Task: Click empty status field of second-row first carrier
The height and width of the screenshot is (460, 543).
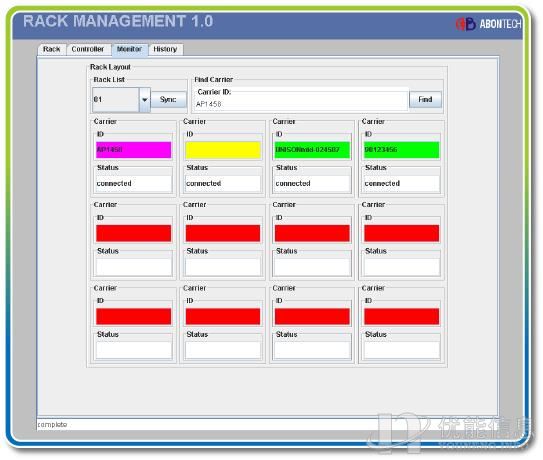Action: (134, 267)
